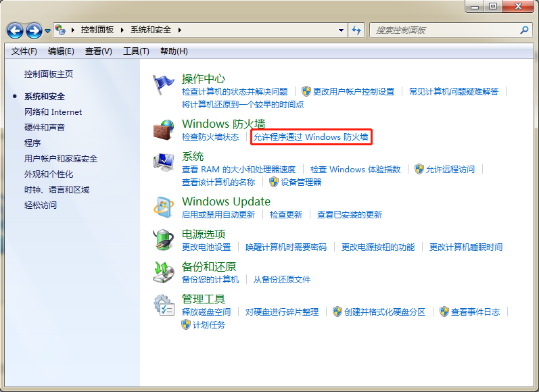
Task: Click 启用或禁用自动更新
Action: coord(218,215)
